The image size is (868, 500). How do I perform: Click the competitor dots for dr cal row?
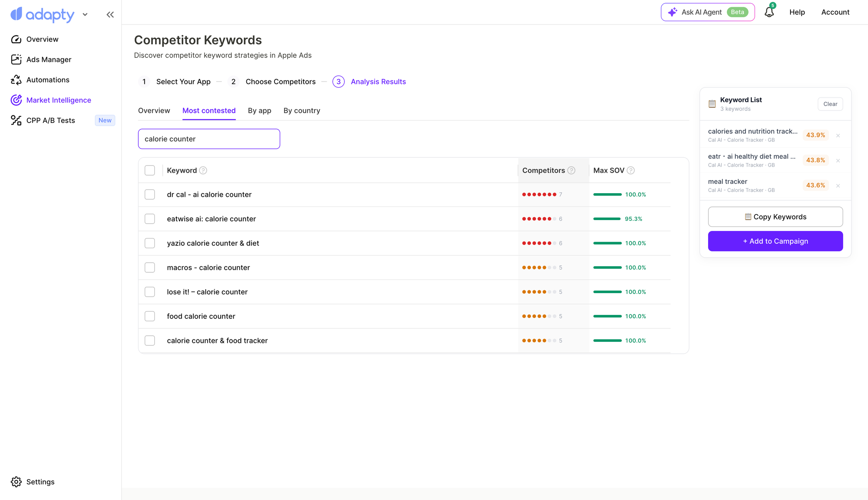click(x=539, y=194)
